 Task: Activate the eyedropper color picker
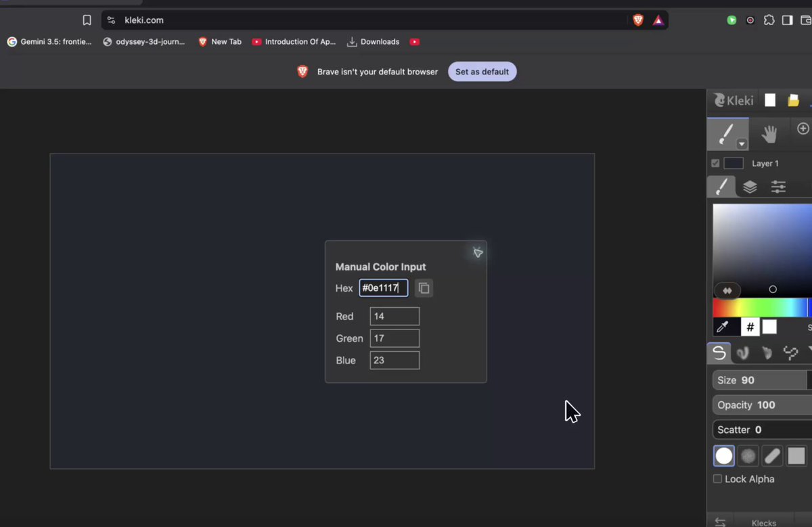723,327
